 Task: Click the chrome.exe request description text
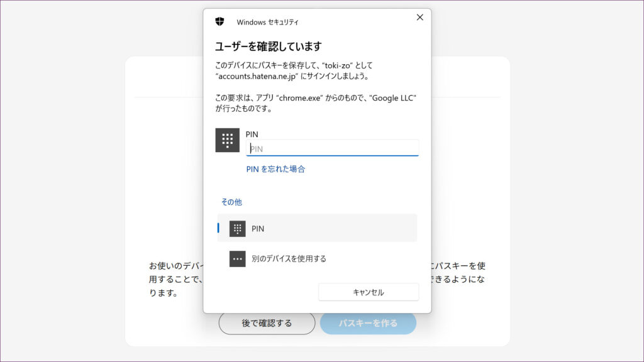click(x=316, y=103)
